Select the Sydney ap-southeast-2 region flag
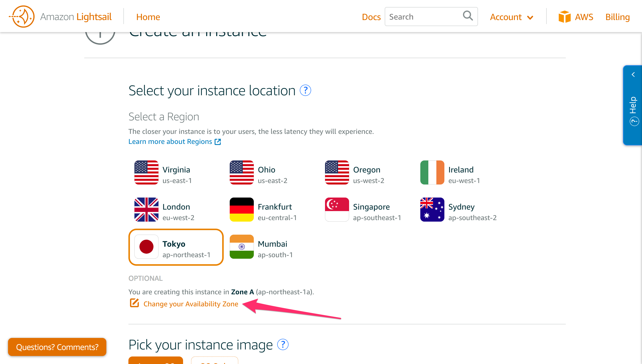 [x=432, y=210]
